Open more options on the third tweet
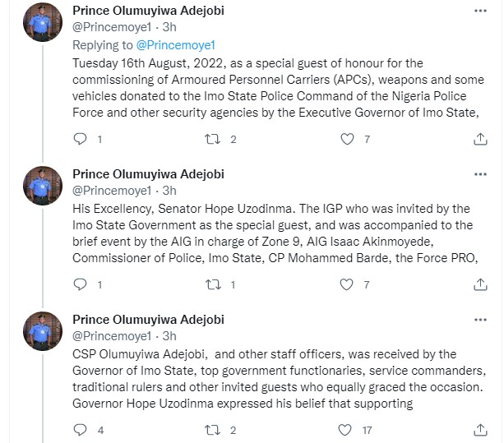This screenshot has height=443, width=504. click(480, 320)
